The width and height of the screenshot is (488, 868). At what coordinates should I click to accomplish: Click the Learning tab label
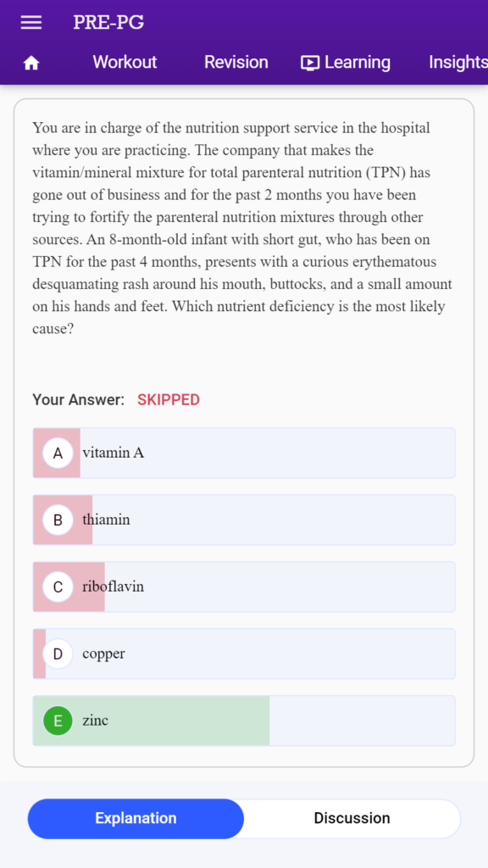357,62
